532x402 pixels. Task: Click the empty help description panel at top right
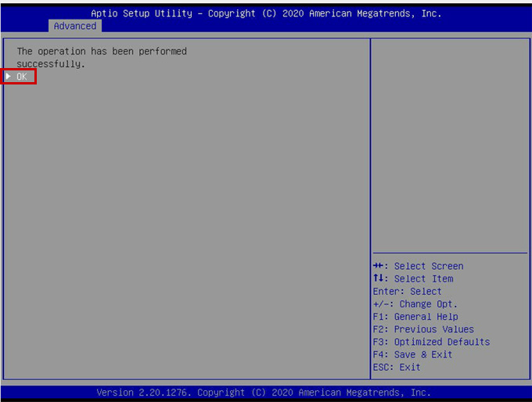(449, 141)
